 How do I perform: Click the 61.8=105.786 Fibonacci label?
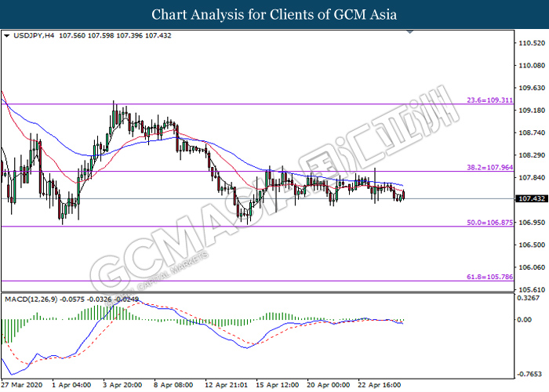coord(490,277)
